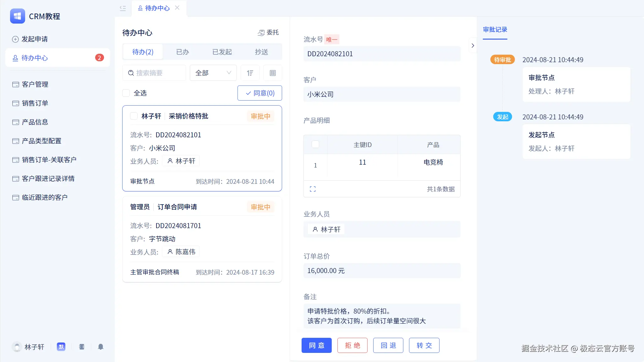Close the 待办中心 tab

click(x=177, y=8)
